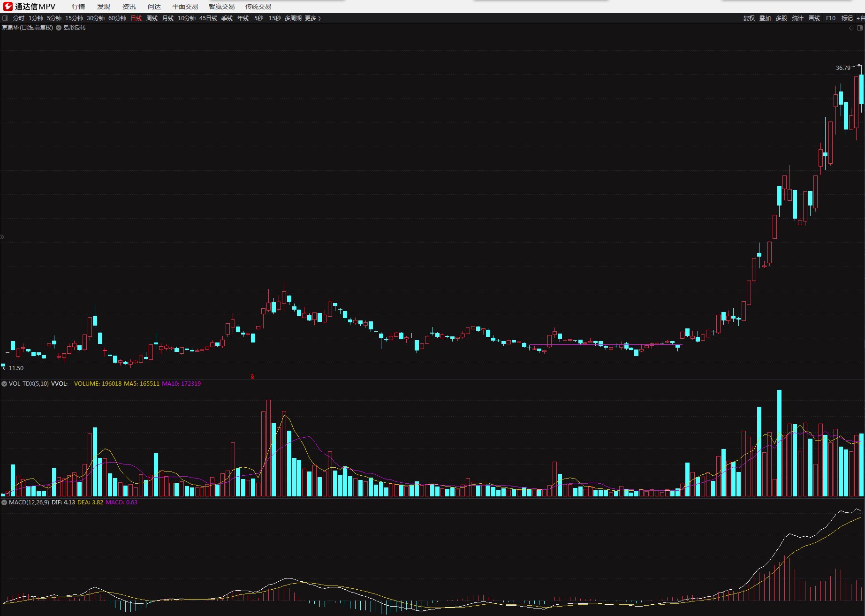Image resolution: width=865 pixels, height=616 pixels.
Task: Click the 叠加 overlay button
Action: coord(765,18)
